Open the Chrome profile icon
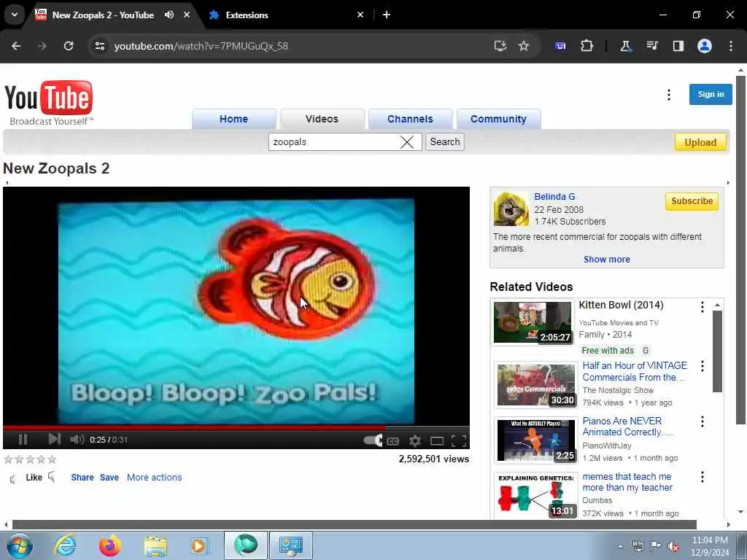 pyautogui.click(x=705, y=46)
